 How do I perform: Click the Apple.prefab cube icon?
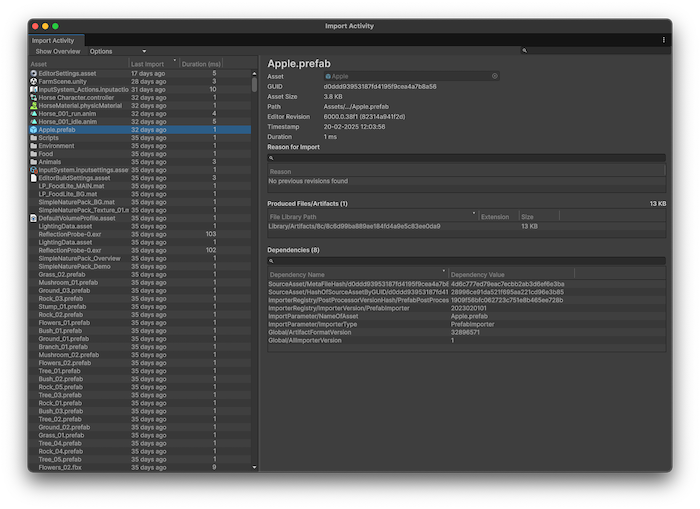[34, 130]
